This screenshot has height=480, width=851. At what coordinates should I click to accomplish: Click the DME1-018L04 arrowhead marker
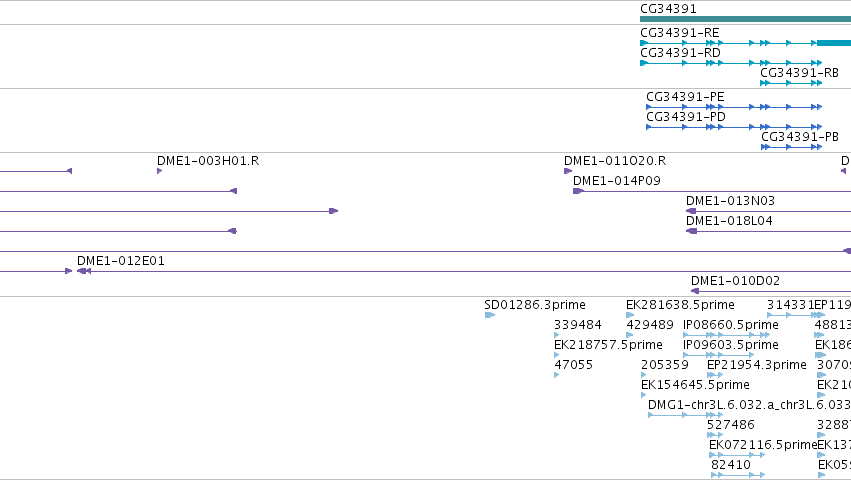tap(691, 231)
